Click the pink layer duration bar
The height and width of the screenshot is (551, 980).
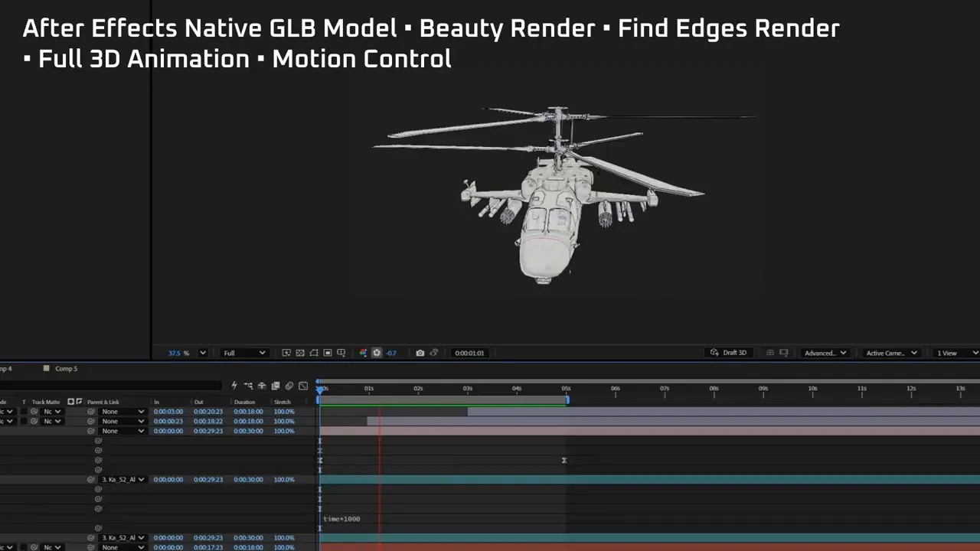pyautogui.click(x=649, y=431)
